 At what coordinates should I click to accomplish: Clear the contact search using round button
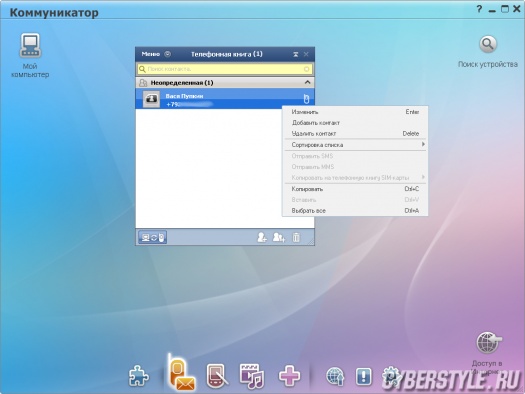pos(306,69)
